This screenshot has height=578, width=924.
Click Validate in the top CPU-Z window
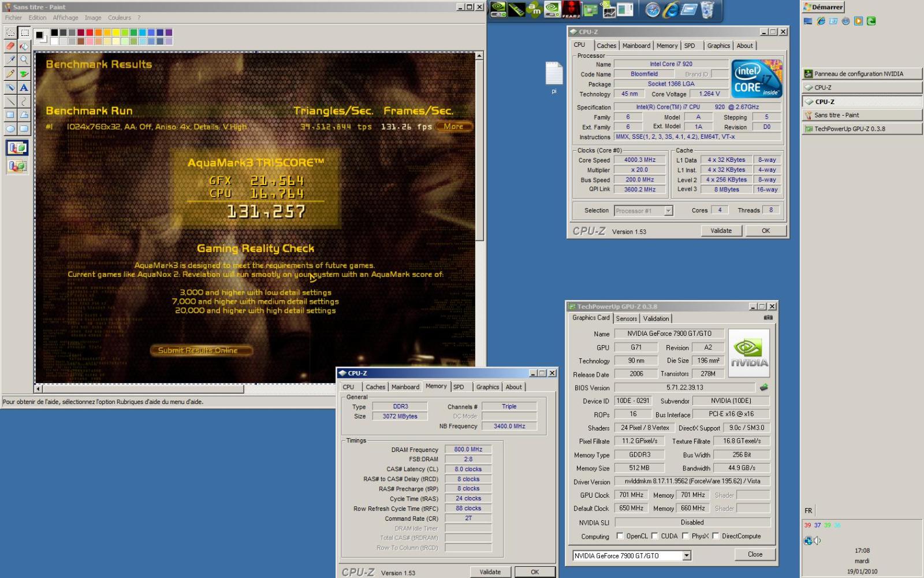(721, 231)
